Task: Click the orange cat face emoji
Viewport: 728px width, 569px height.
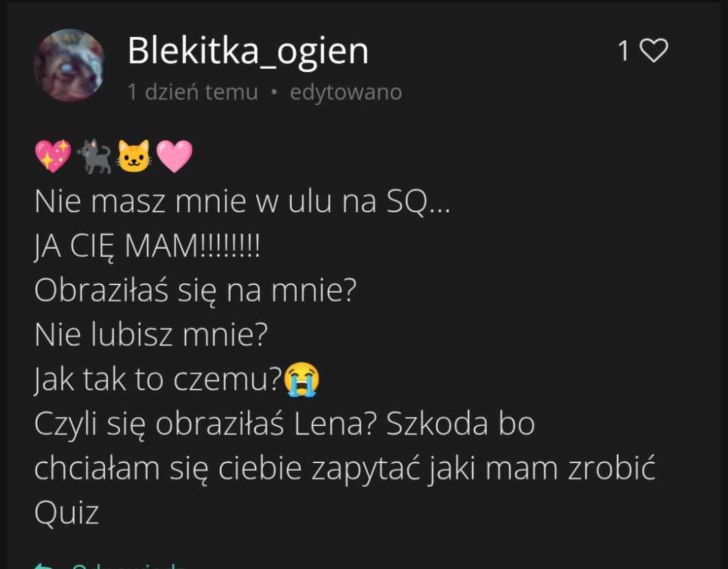Action: (x=134, y=156)
